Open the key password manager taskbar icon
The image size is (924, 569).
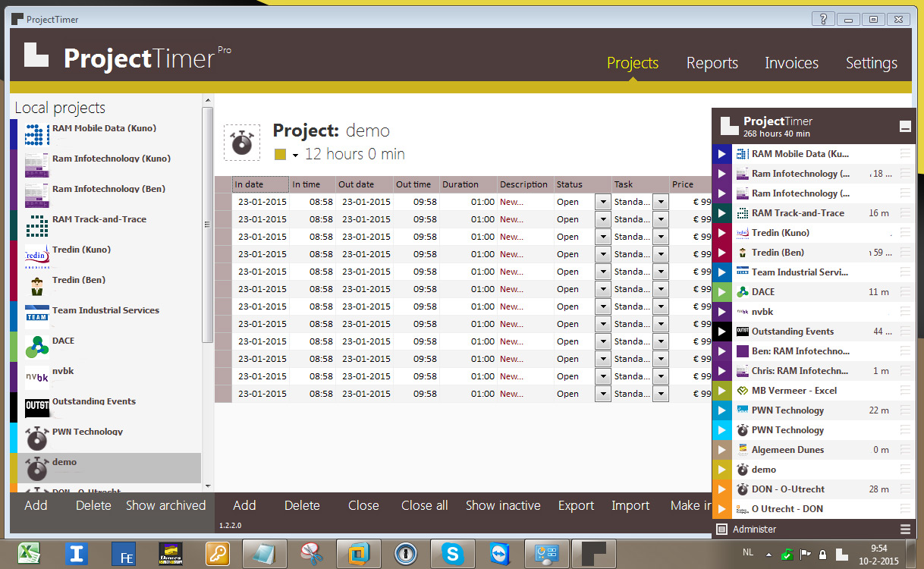[x=218, y=554]
